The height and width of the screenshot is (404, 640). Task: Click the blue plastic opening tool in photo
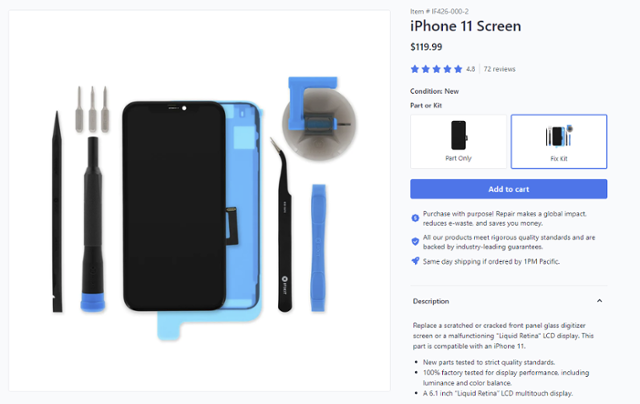click(318, 248)
